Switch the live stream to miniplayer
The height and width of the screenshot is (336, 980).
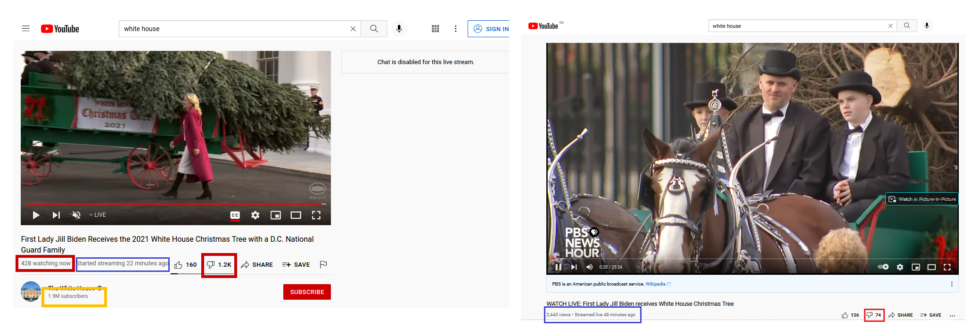click(x=275, y=215)
